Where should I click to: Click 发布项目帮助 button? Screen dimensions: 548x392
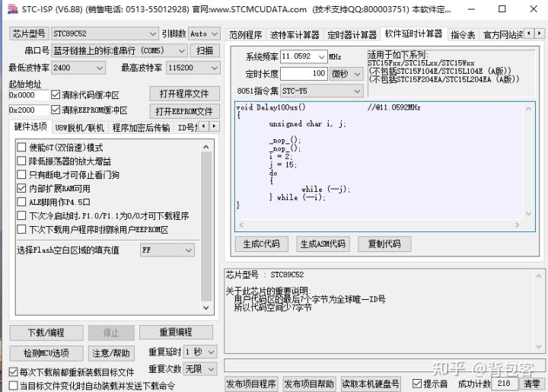[309, 384]
